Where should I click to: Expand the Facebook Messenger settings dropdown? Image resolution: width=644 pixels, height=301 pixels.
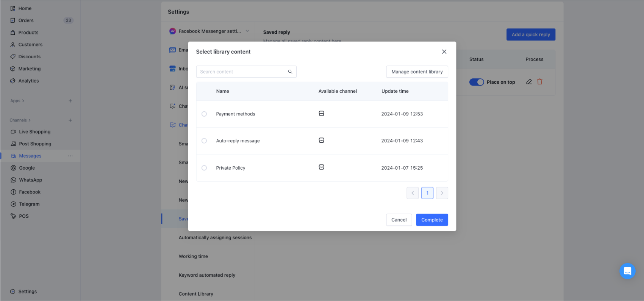click(247, 31)
